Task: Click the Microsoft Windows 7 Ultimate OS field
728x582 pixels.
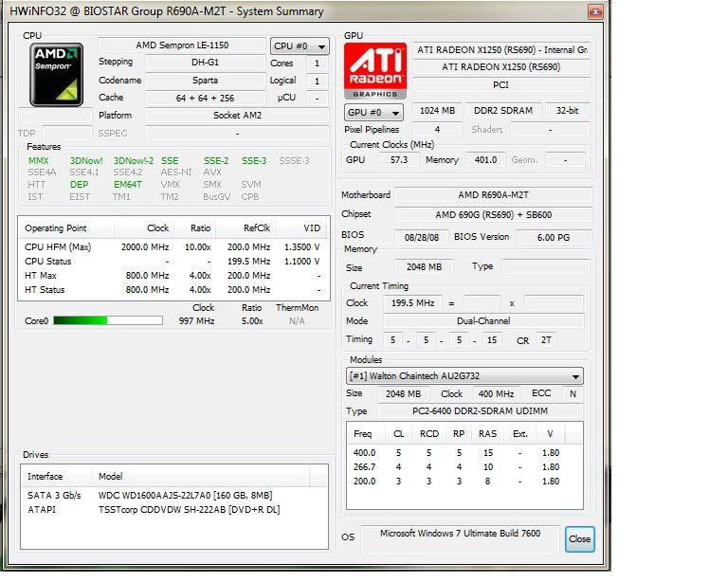Action: [460, 538]
